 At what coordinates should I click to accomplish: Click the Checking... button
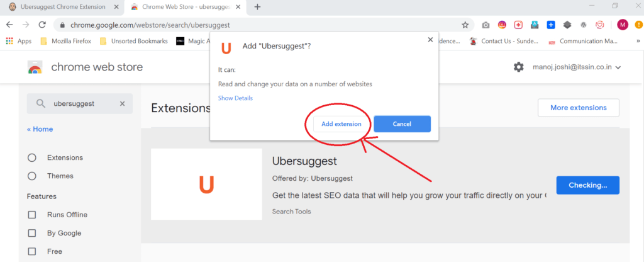tap(588, 185)
